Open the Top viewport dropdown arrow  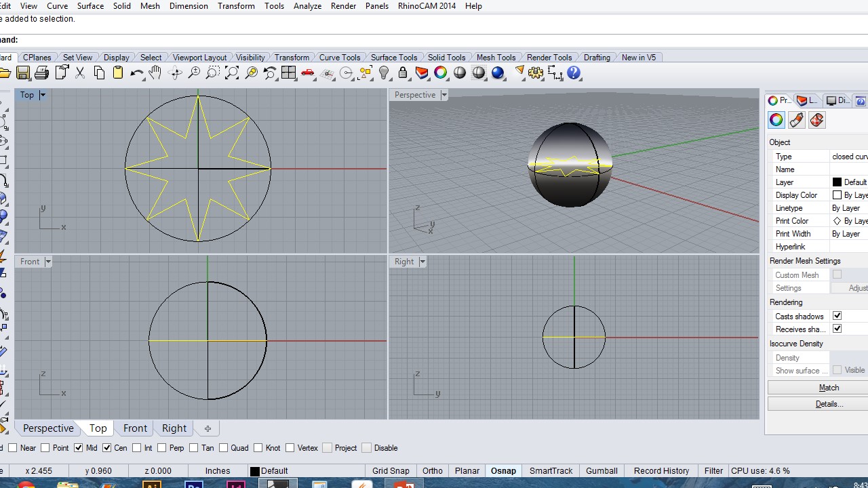pos(42,95)
